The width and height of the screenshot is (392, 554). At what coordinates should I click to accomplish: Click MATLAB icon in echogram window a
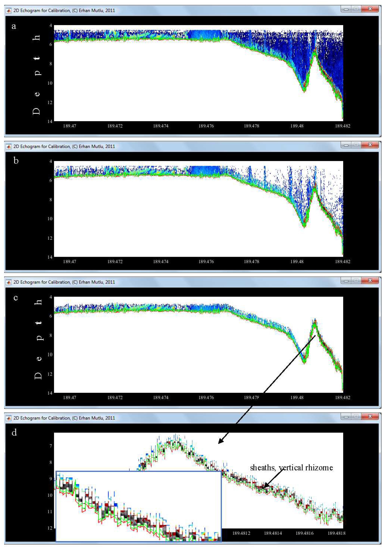click(9, 11)
